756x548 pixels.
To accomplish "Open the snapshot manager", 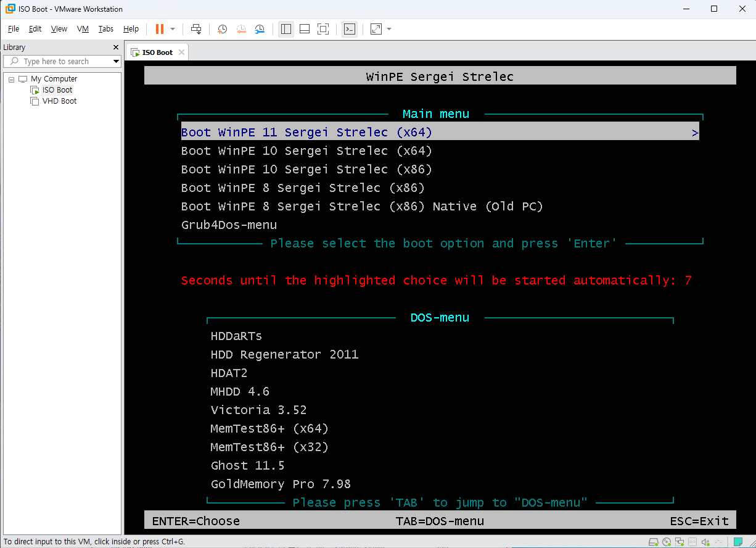I will coord(260,29).
